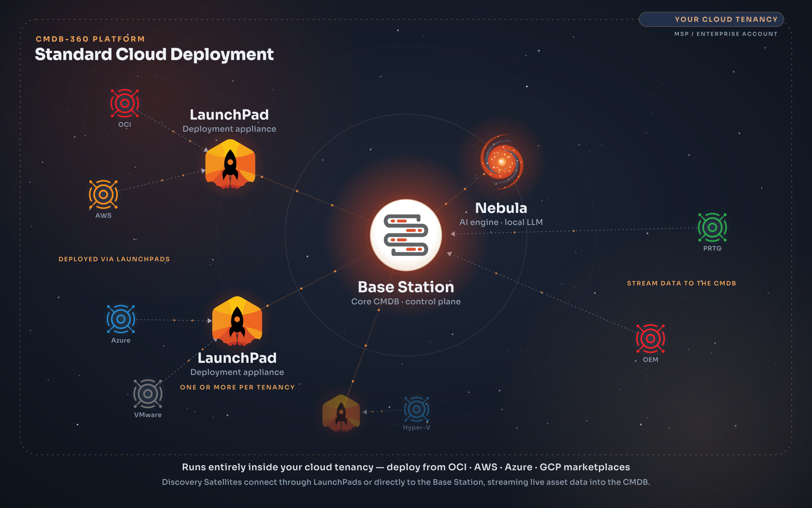The image size is (812, 508).
Task: Click the 'STREAM DATA TO THE CMDB' caption
Action: click(681, 283)
